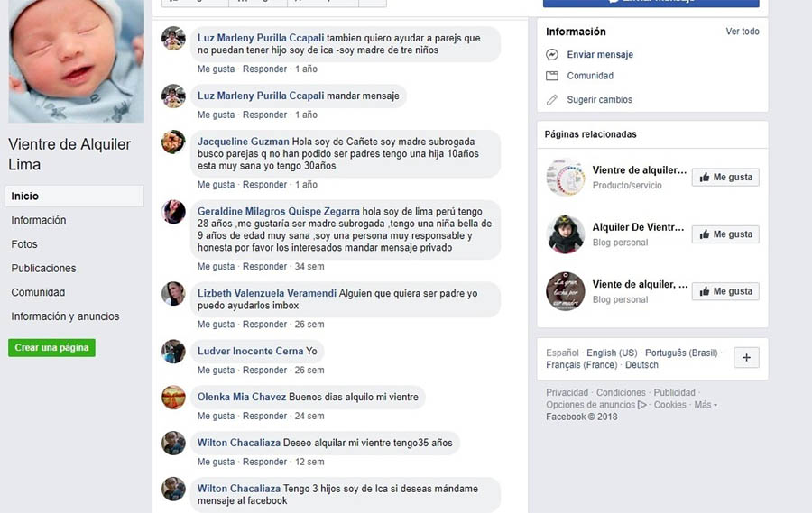The width and height of the screenshot is (812, 513).
Task: Open Viente de alquiler page avatar
Action: (566, 291)
